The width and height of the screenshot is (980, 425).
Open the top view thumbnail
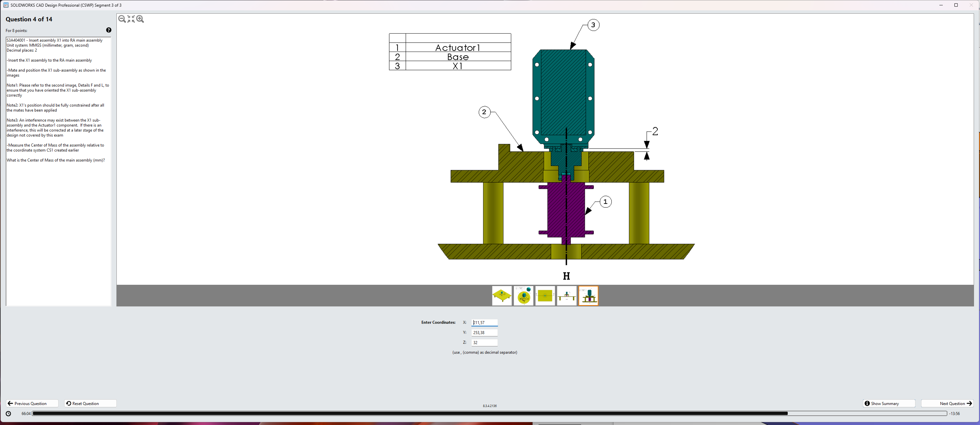(545, 295)
